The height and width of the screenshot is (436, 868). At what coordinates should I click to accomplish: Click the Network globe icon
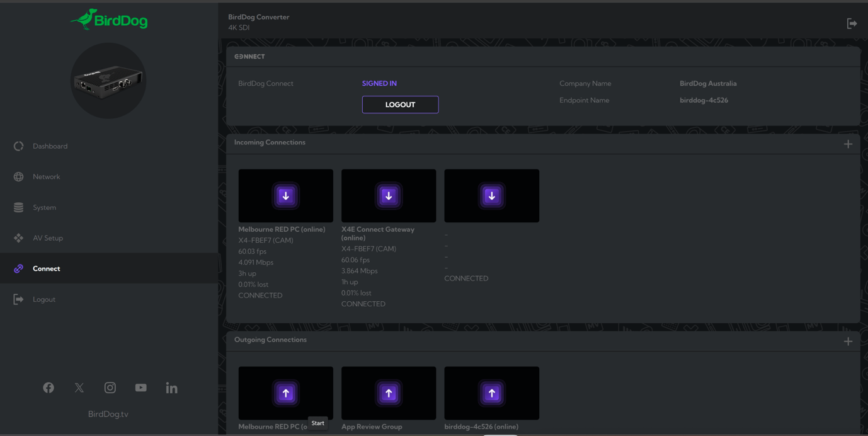point(18,177)
